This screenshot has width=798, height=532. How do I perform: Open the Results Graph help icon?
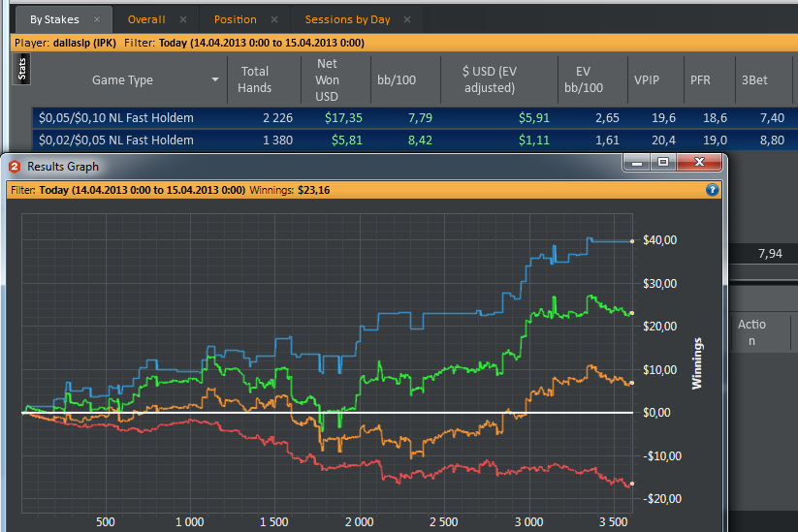click(x=712, y=190)
